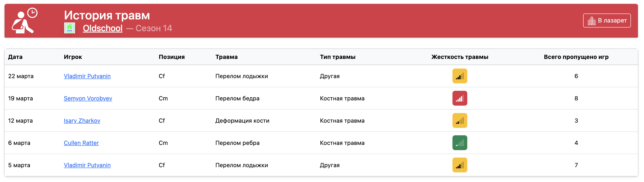Click severity icon in the 5 марта row
Screen dimensions: 644x182
point(460,165)
